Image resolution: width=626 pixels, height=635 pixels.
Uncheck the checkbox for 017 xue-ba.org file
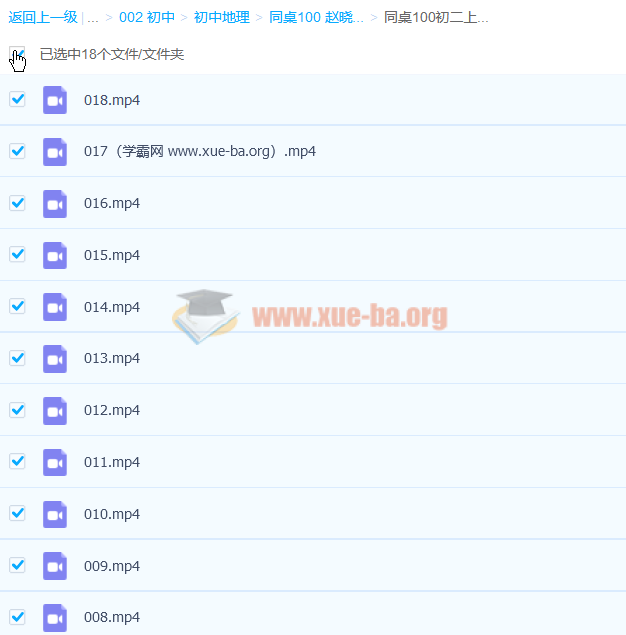(x=17, y=151)
